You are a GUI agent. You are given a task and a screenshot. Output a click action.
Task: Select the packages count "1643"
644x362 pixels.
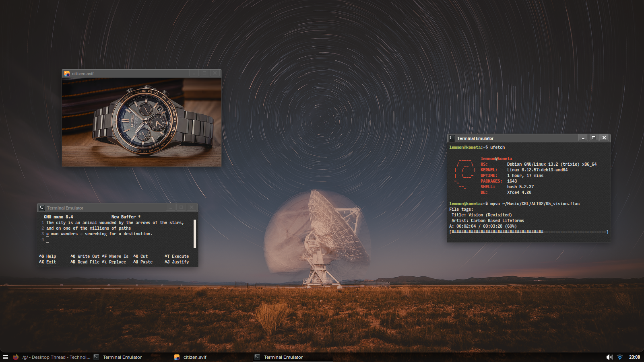512,181
